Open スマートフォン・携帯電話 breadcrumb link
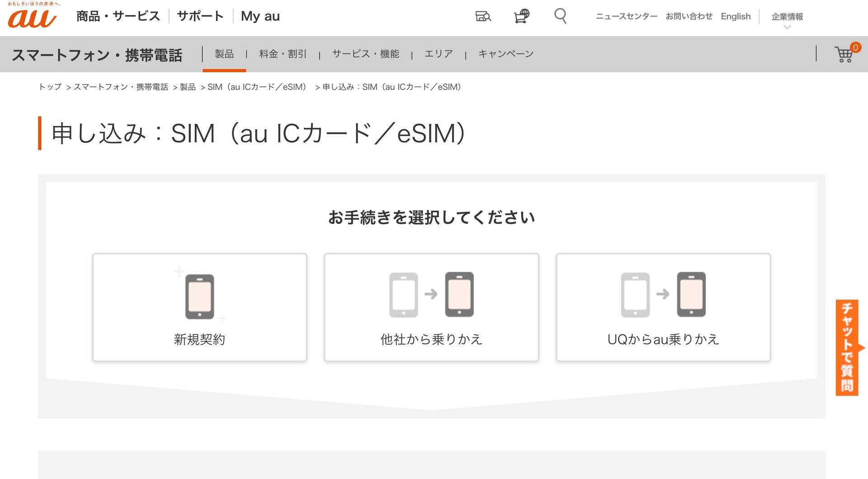868x479 pixels. [x=121, y=87]
